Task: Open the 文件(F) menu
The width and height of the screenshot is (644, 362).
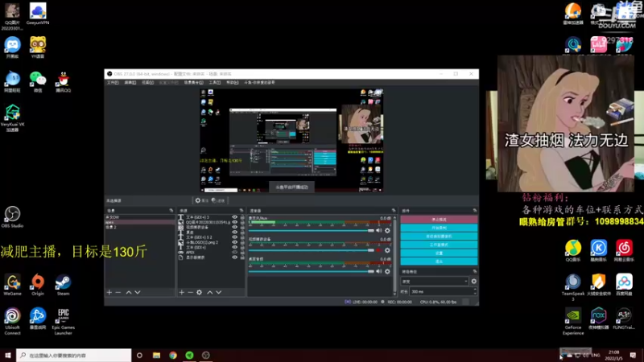Action: click(x=113, y=83)
